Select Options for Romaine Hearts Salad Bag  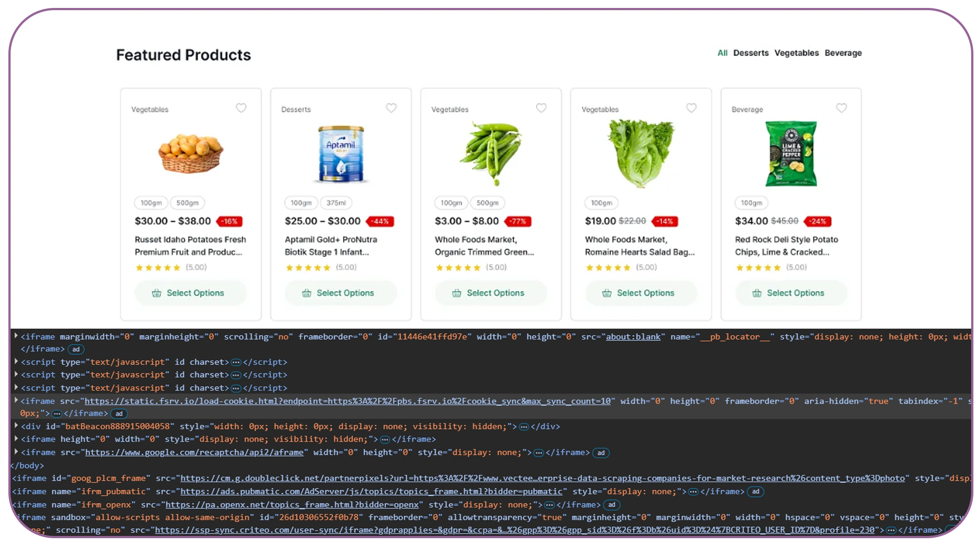[x=641, y=293]
